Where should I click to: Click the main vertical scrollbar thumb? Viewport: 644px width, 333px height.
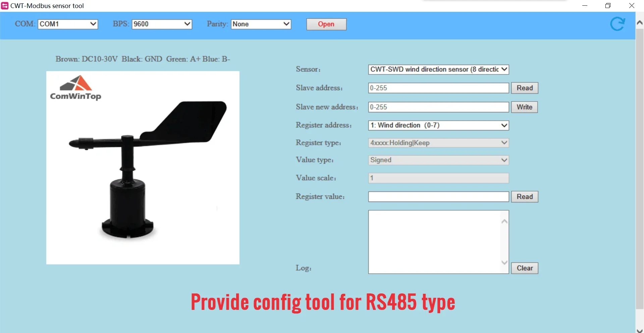tap(640, 169)
